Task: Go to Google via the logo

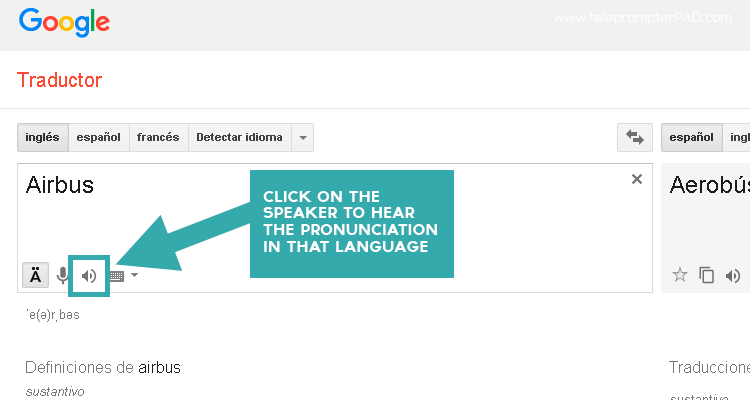Action: 64,22
